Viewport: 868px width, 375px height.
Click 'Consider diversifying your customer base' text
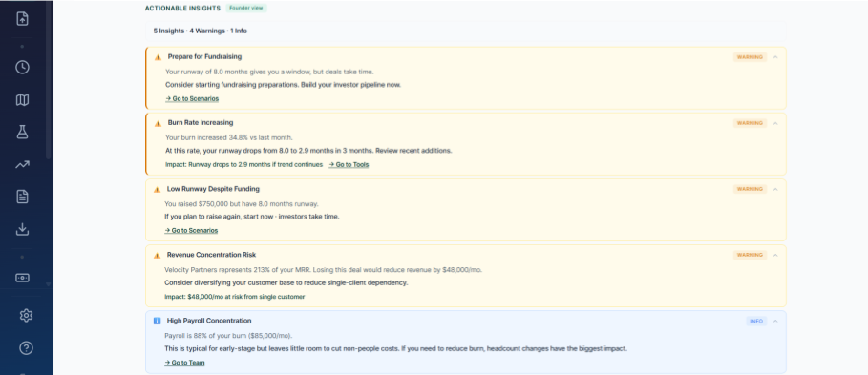coord(286,283)
